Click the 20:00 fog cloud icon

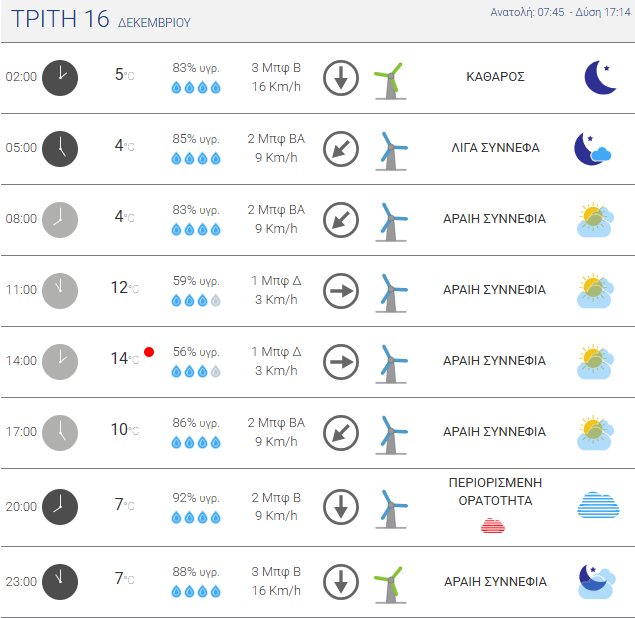tap(598, 505)
